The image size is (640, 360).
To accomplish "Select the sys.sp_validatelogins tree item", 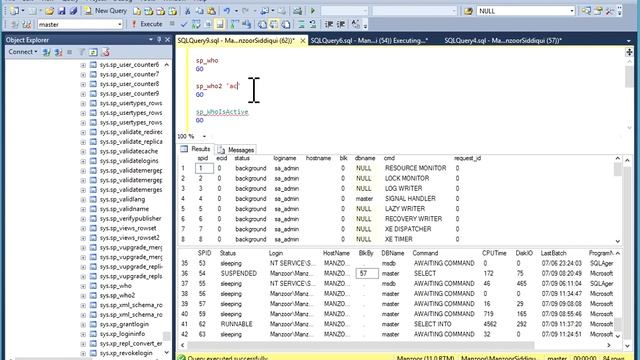I will click(x=129, y=161).
